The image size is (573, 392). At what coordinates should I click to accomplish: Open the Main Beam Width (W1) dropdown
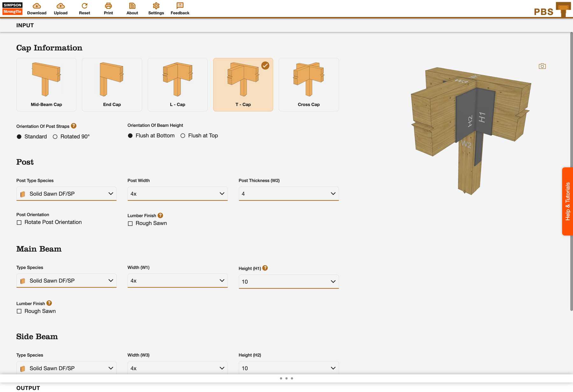pyautogui.click(x=177, y=281)
